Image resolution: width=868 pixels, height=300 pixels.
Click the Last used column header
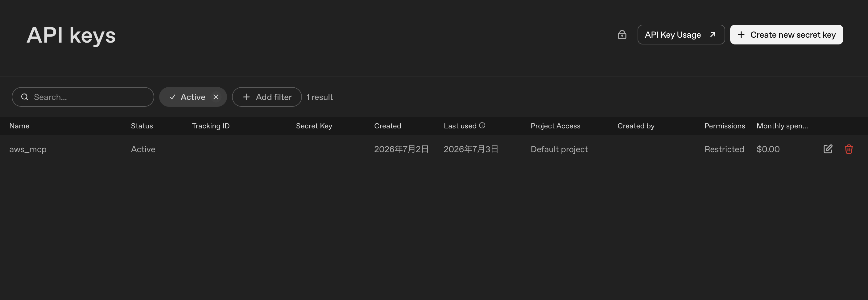[x=460, y=126]
